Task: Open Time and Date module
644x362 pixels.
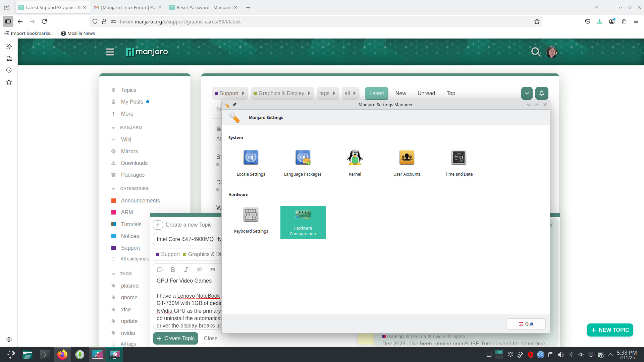Action: tap(459, 163)
